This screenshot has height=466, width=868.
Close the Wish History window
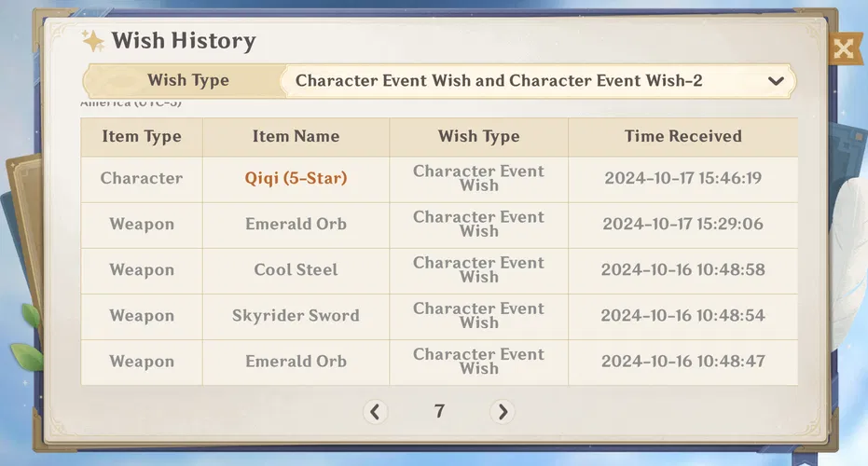point(843,48)
